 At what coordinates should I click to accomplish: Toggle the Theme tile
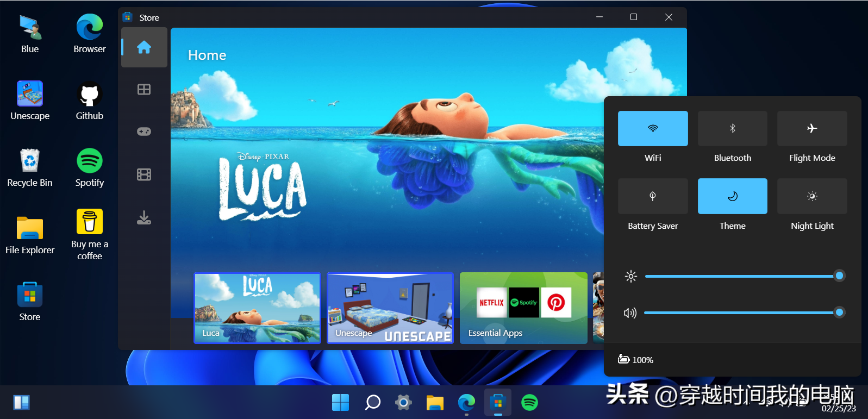pos(733,196)
